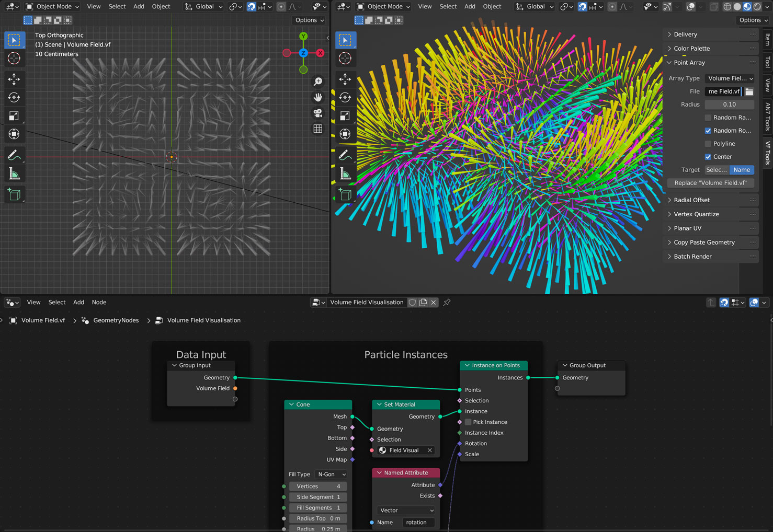Toggle Pick Instance checkbox on node
The height and width of the screenshot is (532, 773).
[x=468, y=422]
